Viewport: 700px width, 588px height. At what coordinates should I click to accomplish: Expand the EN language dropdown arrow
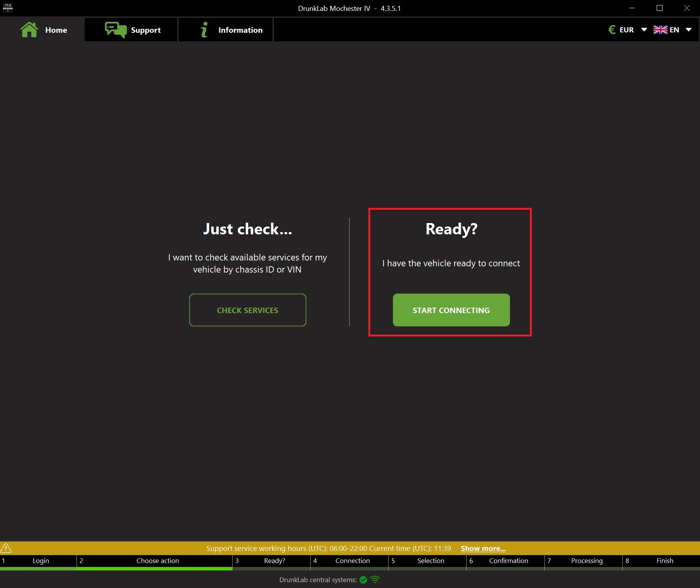pyautogui.click(x=689, y=30)
